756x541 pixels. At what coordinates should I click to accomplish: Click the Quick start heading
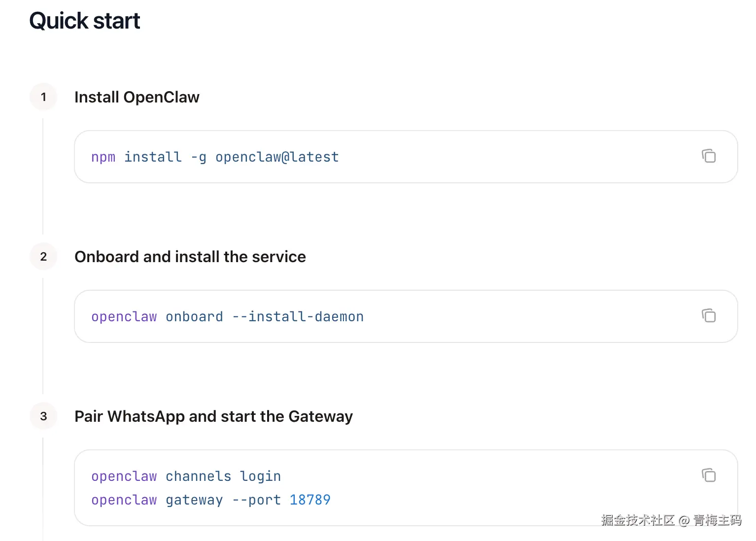pyautogui.click(x=85, y=21)
